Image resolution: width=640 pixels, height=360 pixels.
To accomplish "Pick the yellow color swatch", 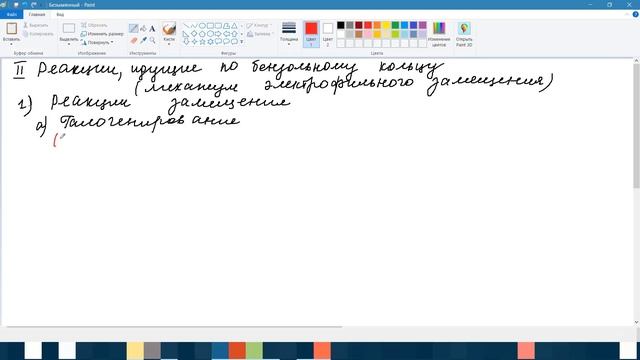I will tap(386, 25).
